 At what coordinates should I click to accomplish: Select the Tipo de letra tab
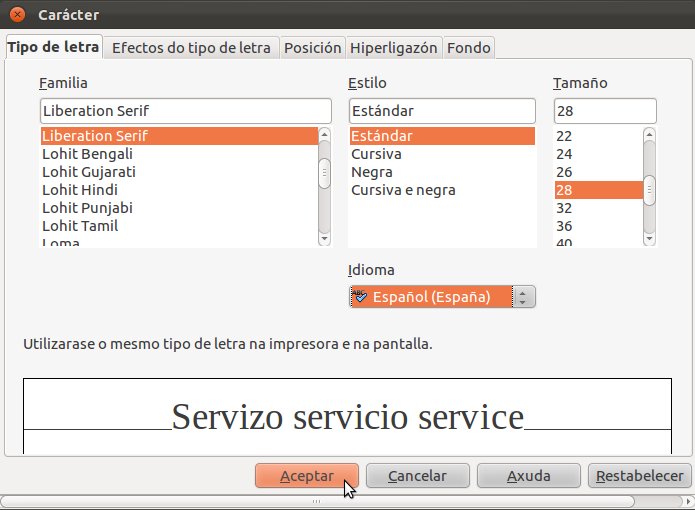pos(53,47)
